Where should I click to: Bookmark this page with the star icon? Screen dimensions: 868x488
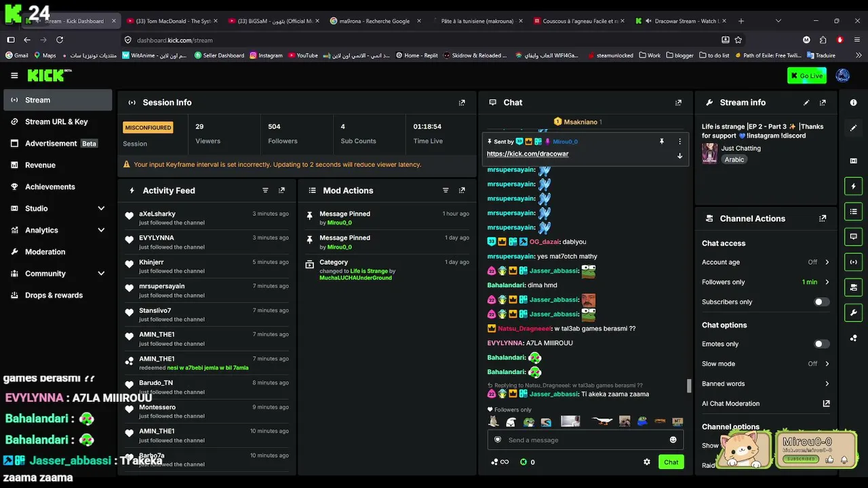tap(738, 40)
